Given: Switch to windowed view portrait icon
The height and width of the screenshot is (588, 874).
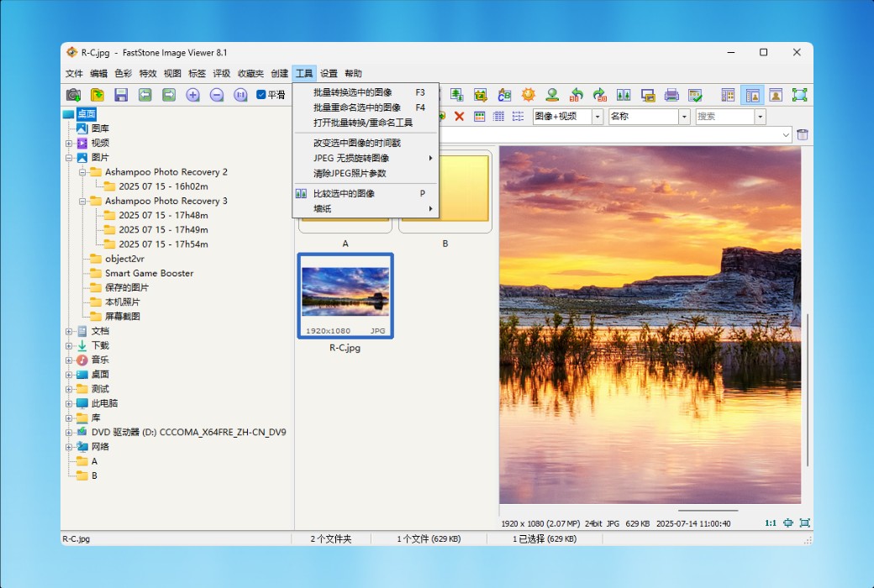Looking at the screenshot, I should pos(776,95).
